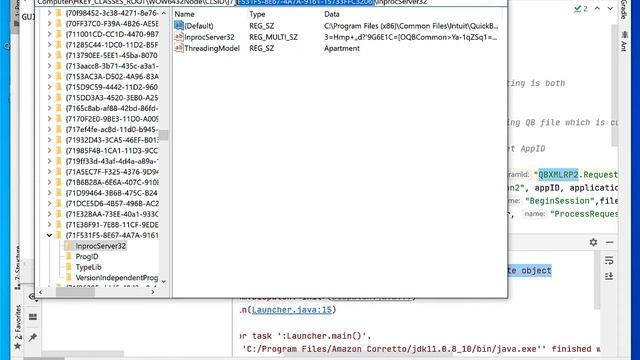Select the {713aacc8-3b71-435c key
The height and width of the screenshot is (360, 640).
(x=112, y=66)
